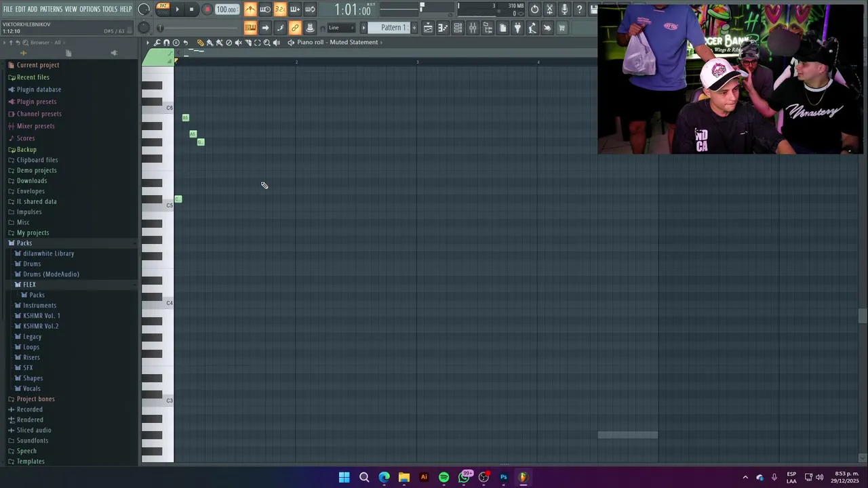
Task: Arm the record button
Action: (208, 9)
